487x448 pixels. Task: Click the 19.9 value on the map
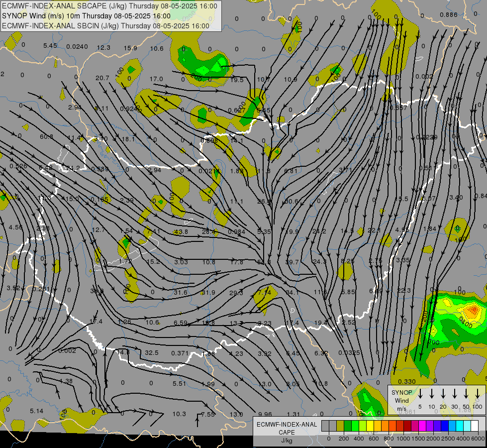pyautogui.click(x=292, y=231)
